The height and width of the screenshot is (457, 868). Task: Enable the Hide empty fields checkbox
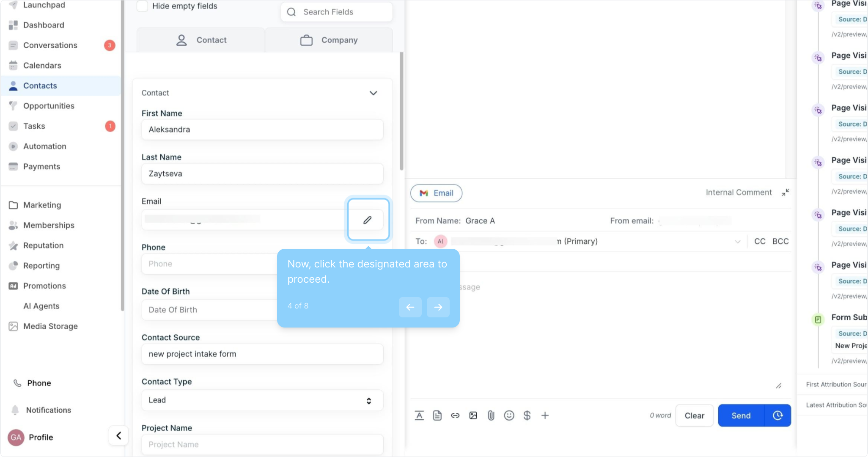[x=143, y=6]
